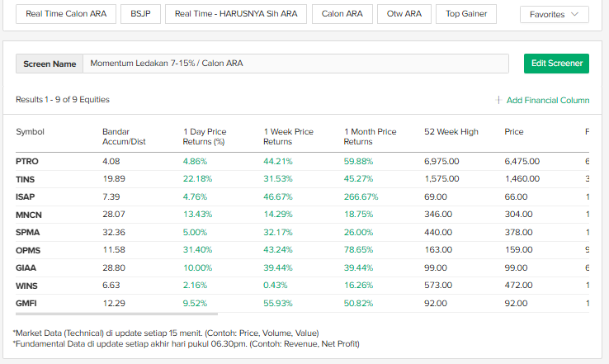Click the plus icon beside Add Financial Column
This screenshot has height=364, width=609.
tap(498, 100)
